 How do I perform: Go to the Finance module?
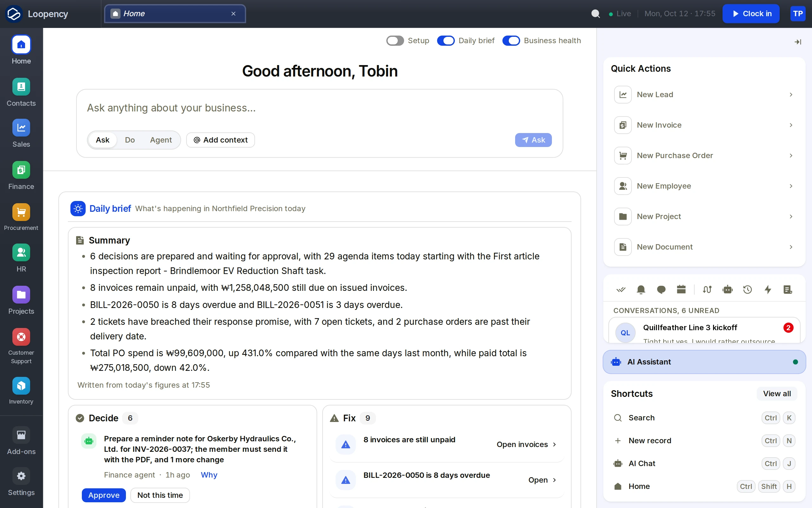[x=21, y=176]
